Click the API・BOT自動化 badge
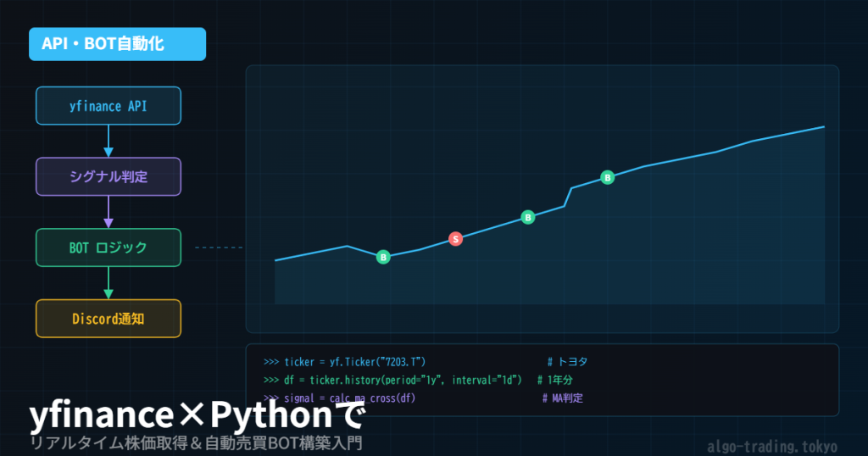The width and height of the screenshot is (868, 456). (x=117, y=44)
